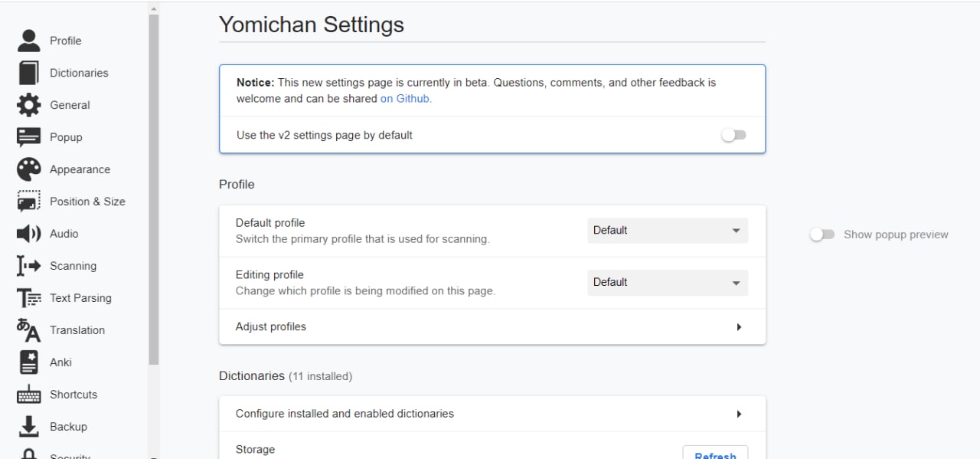The height and width of the screenshot is (459, 980).
Task: Click the Storage row label
Action: coord(255,450)
